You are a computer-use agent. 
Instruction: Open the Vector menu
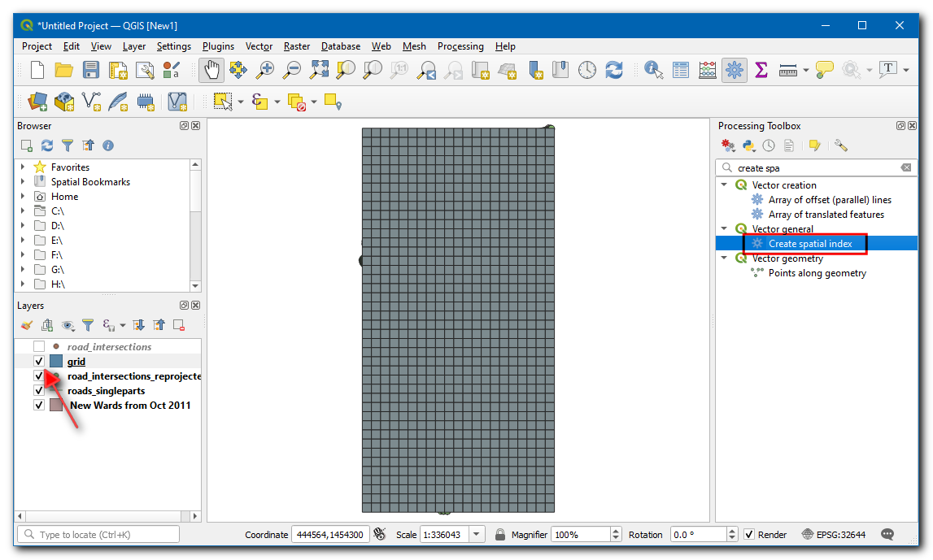259,46
